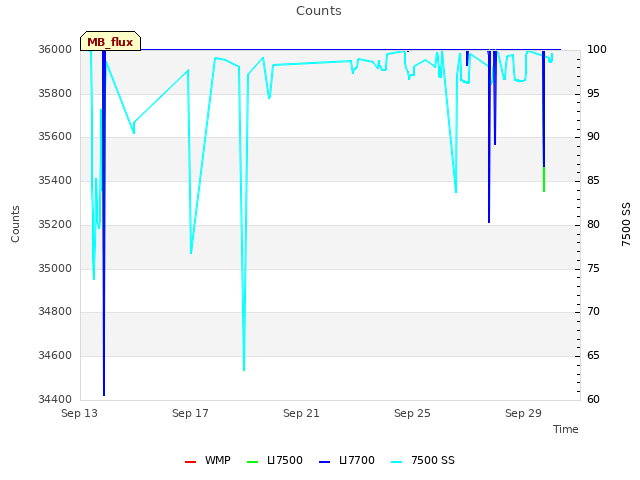The height and width of the screenshot is (480, 640).
Task: Toggle the WMP legend entry
Action: coord(208,460)
